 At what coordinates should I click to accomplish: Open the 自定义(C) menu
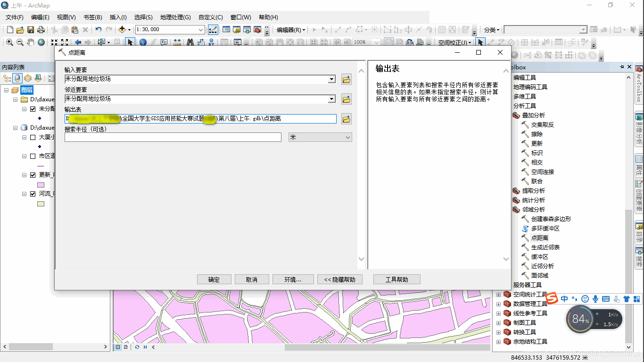click(210, 17)
